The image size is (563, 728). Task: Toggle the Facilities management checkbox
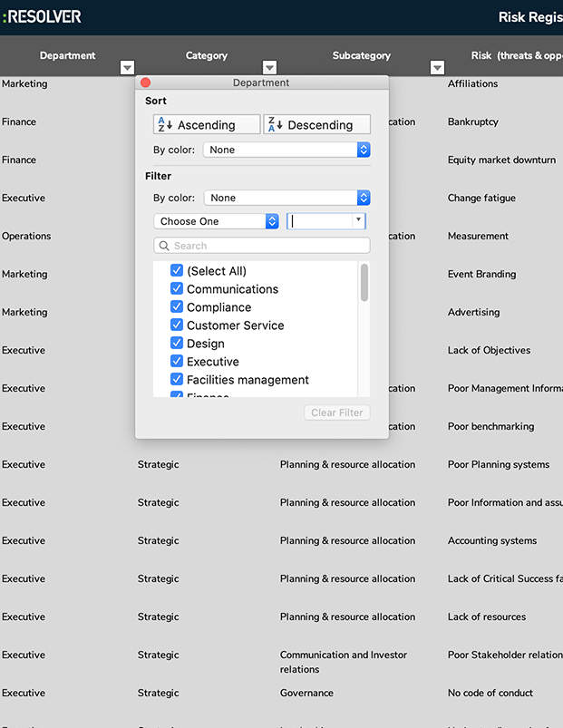point(177,380)
